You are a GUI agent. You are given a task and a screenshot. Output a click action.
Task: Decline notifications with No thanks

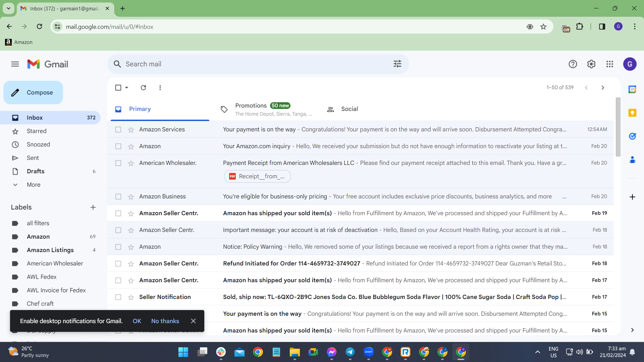(165, 321)
